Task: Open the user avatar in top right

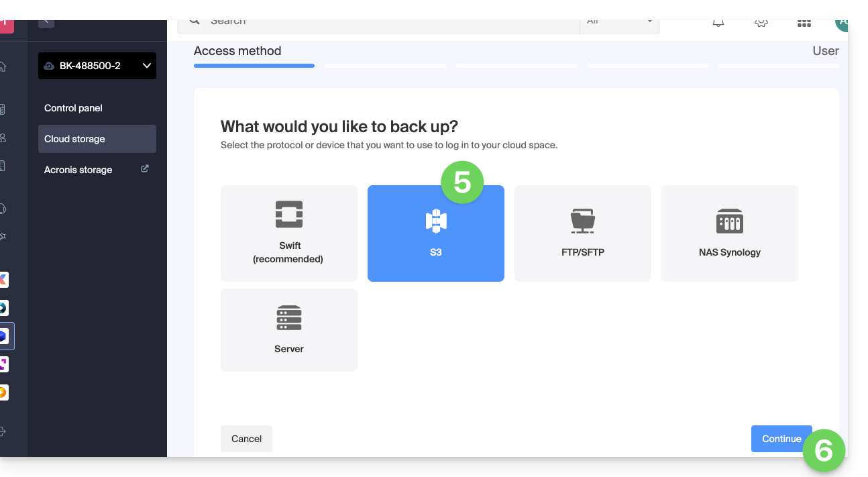Action: point(841,23)
